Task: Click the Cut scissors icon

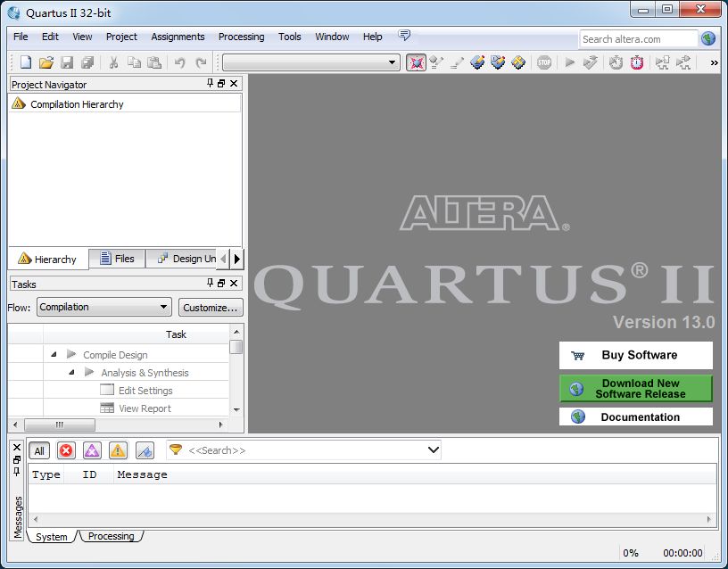Action: 113,62
